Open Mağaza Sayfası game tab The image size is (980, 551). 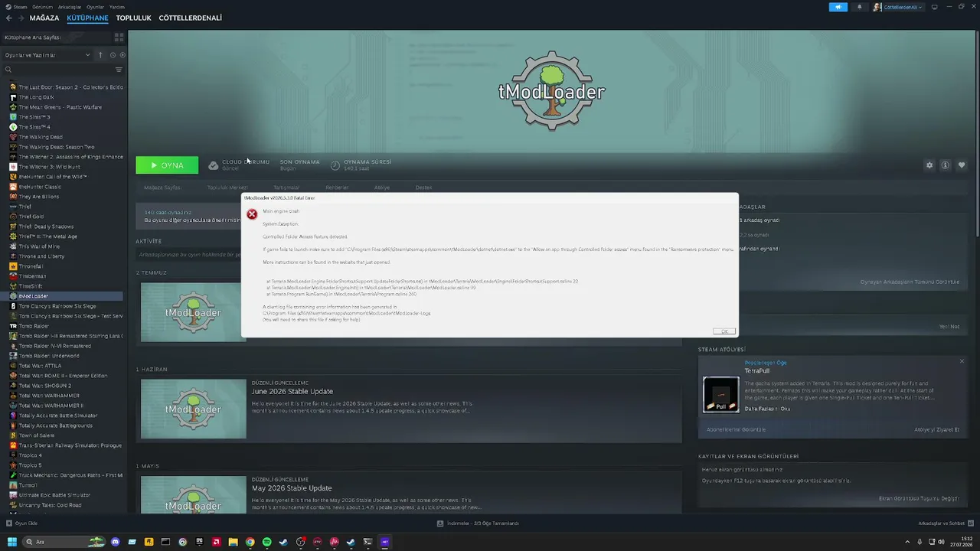(162, 187)
